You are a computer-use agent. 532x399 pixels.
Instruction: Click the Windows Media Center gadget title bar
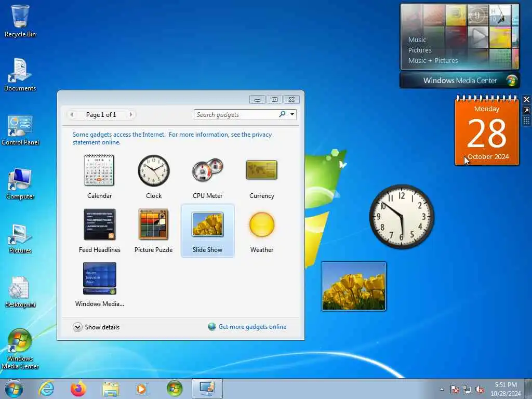tap(460, 81)
